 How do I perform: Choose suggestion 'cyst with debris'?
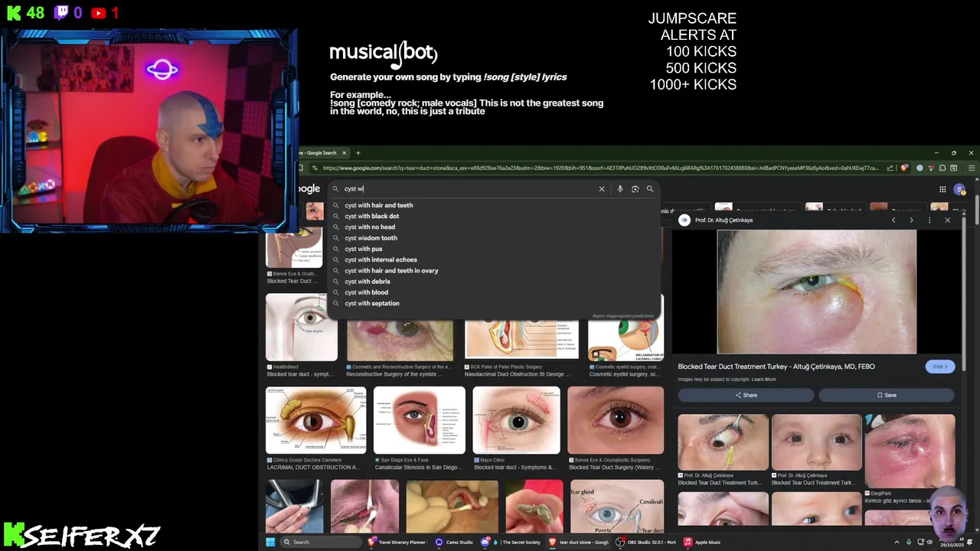pos(494,282)
